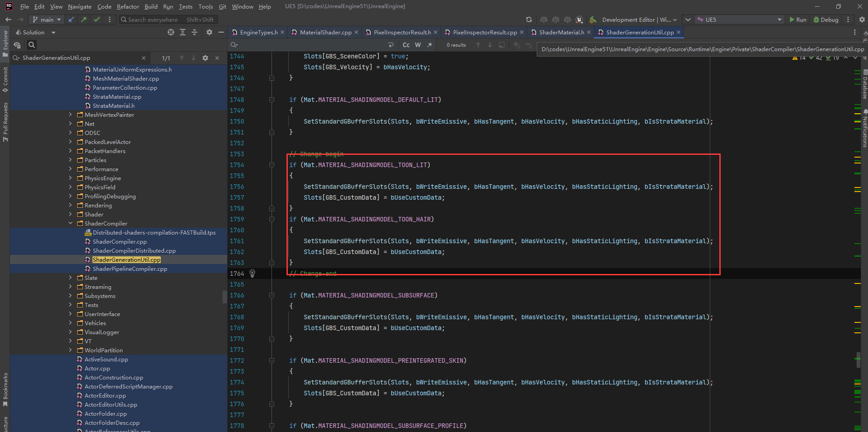Click the Debug button in the toolbar
868x432 pixels.
[825, 19]
